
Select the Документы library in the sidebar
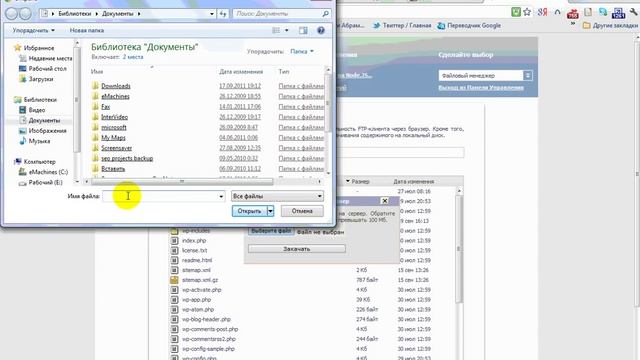click(40, 120)
